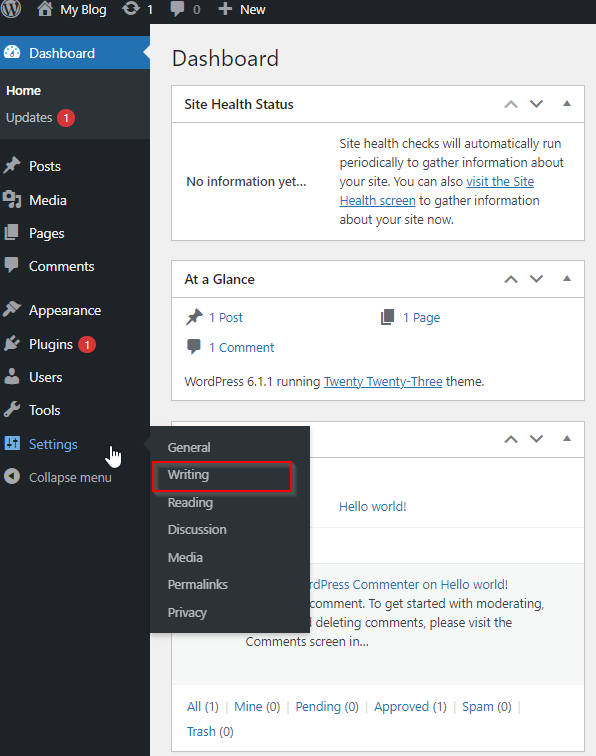Click the WordPress logo icon
The height and width of the screenshot is (756, 596).
pos(11,9)
